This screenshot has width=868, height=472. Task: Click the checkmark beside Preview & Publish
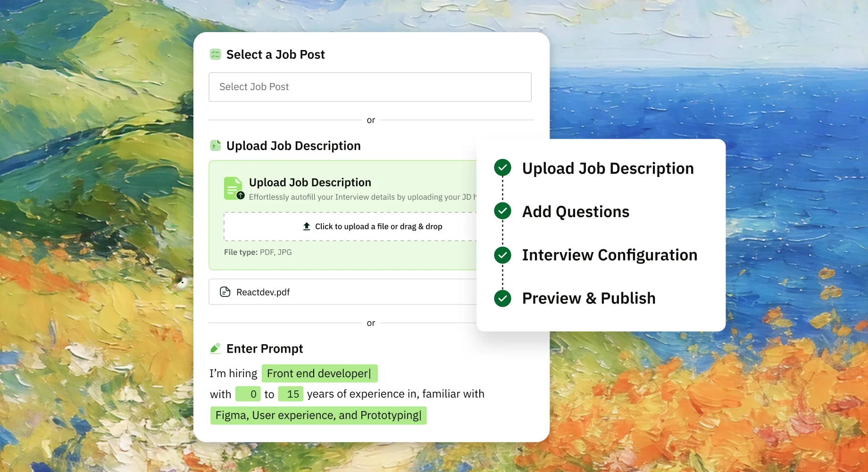click(x=502, y=298)
